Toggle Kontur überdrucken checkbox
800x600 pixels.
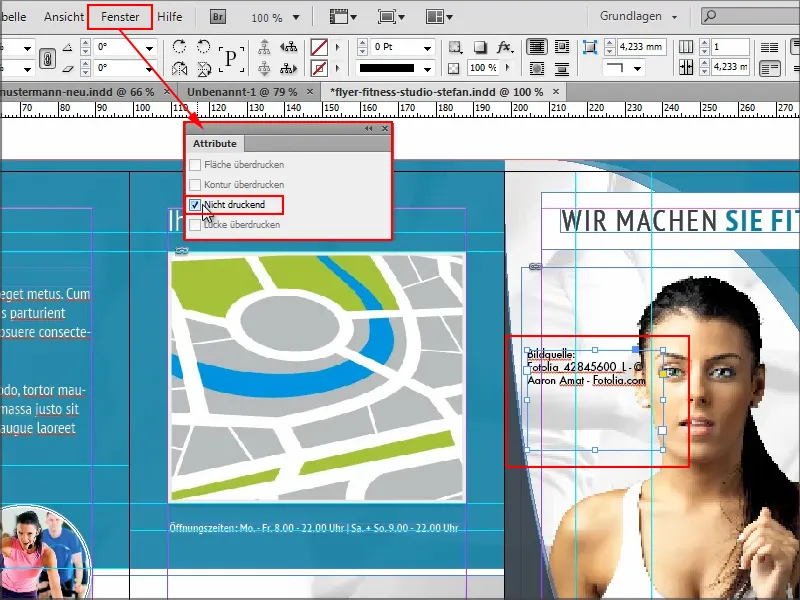[195, 185]
